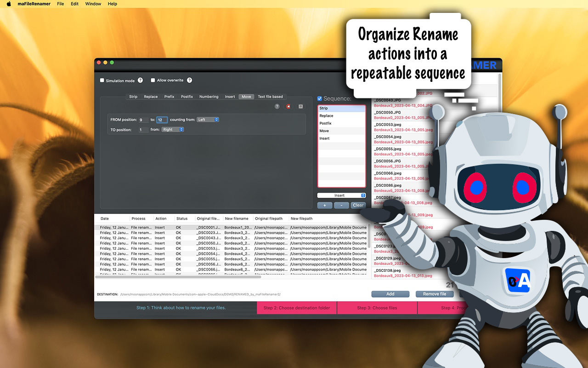
Task: Open the Window menu
Action: [x=93, y=4]
